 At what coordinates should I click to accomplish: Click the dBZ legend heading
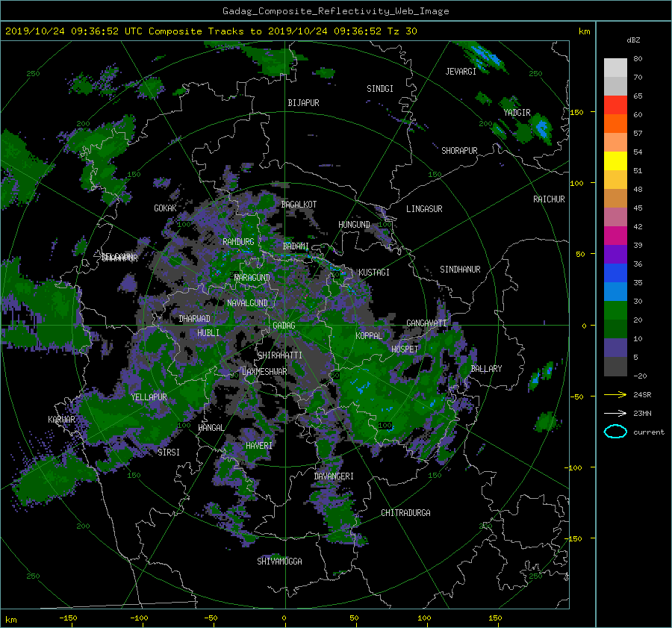[x=633, y=40]
